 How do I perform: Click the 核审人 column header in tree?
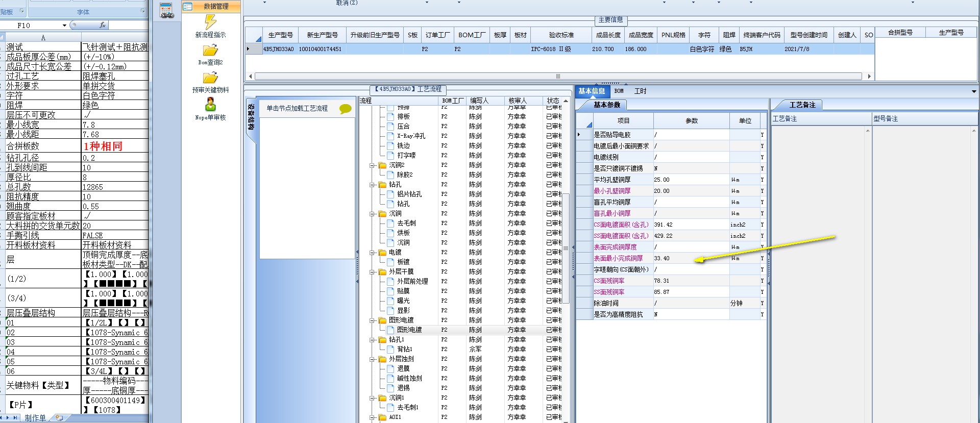[x=517, y=101]
